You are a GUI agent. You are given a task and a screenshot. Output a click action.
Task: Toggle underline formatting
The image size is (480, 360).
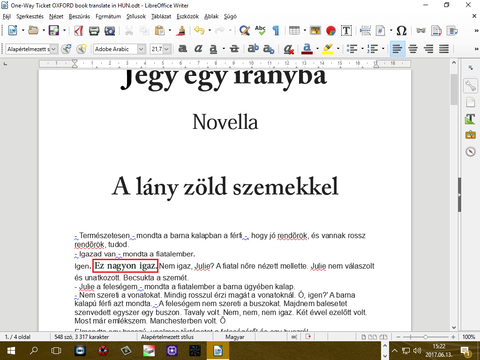click(214, 49)
